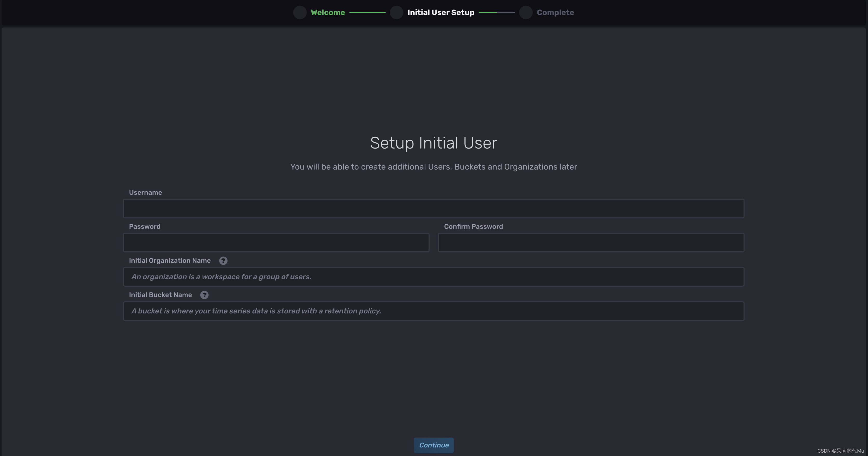Click the Initial Organization Name label

(x=170, y=261)
